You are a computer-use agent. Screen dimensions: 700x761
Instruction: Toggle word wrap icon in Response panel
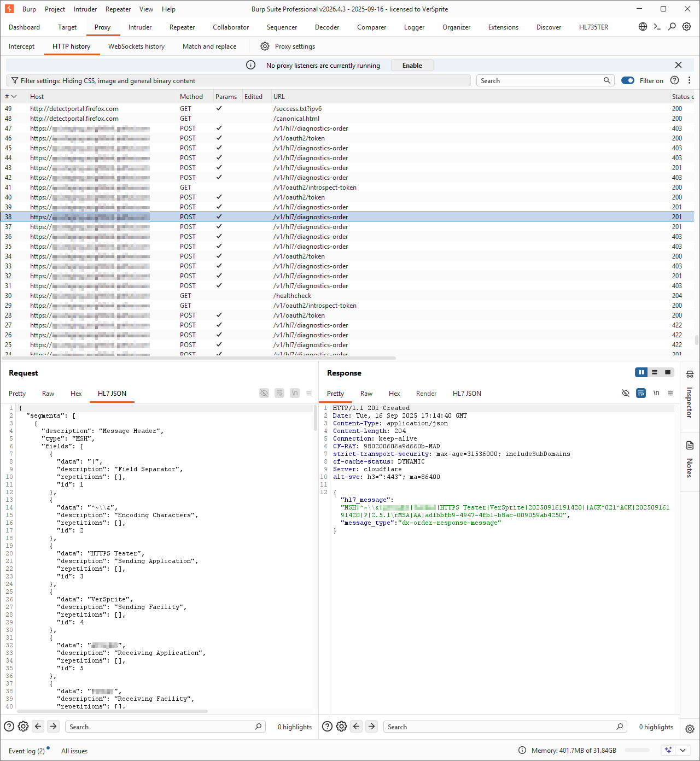(641, 393)
